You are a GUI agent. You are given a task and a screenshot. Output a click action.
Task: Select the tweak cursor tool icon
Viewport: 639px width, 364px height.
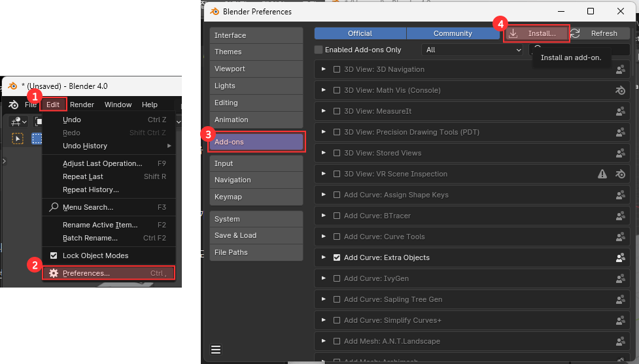point(18,139)
